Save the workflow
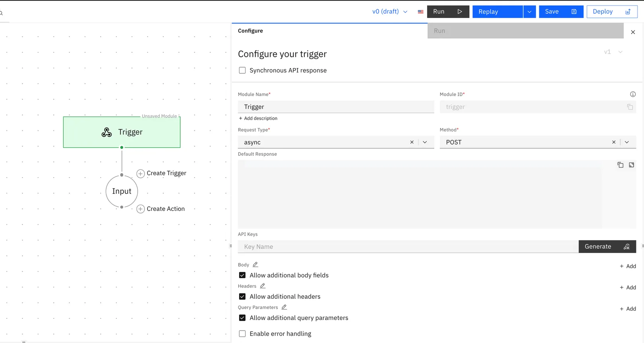Screen dimensions: 644x343 (x=561, y=12)
